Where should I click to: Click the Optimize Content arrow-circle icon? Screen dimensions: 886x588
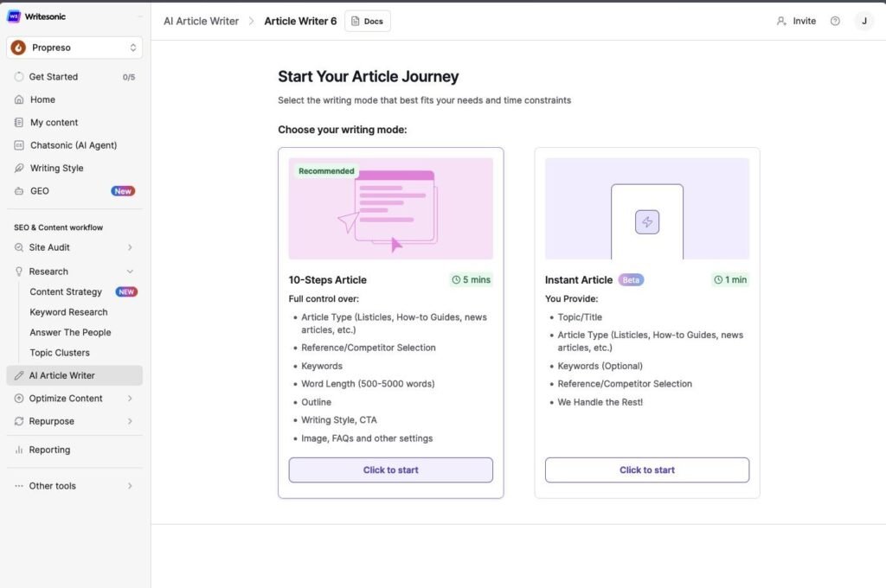click(19, 399)
